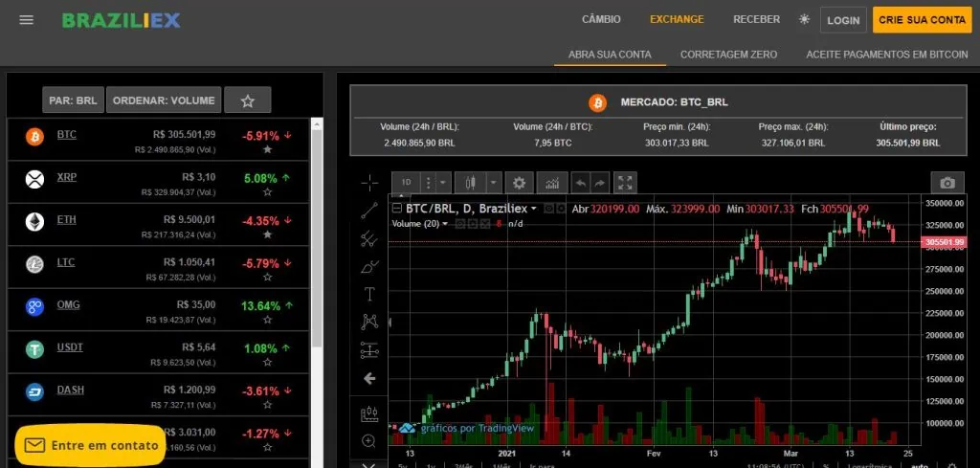Click the XRP coin icon
The height and width of the screenshot is (468, 980).
coord(35,179)
